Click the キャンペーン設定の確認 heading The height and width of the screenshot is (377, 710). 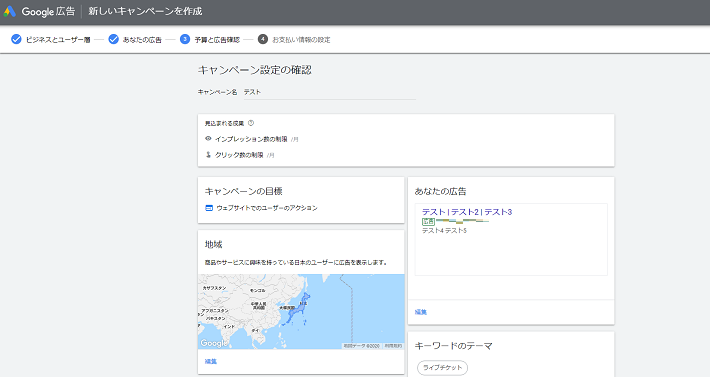pyautogui.click(x=254, y=70)
